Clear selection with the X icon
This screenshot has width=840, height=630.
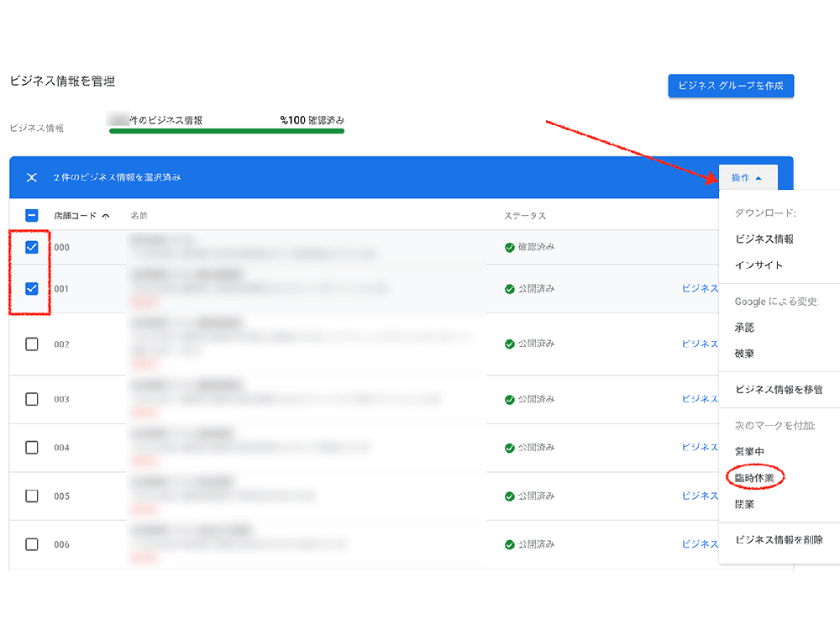32,177
